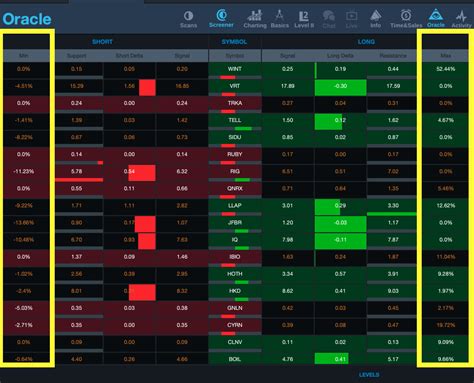474x383 pixels.
Task: Click VRT Resistance value 17.59
Action: click(x=393, y=86)
